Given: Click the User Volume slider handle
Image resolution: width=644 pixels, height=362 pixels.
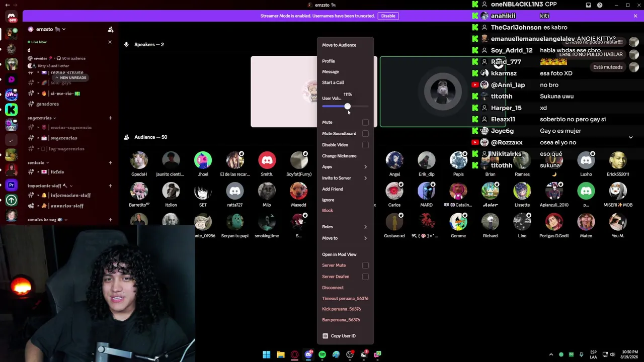Looking at the screenshot, I should (x=347, y=107).
